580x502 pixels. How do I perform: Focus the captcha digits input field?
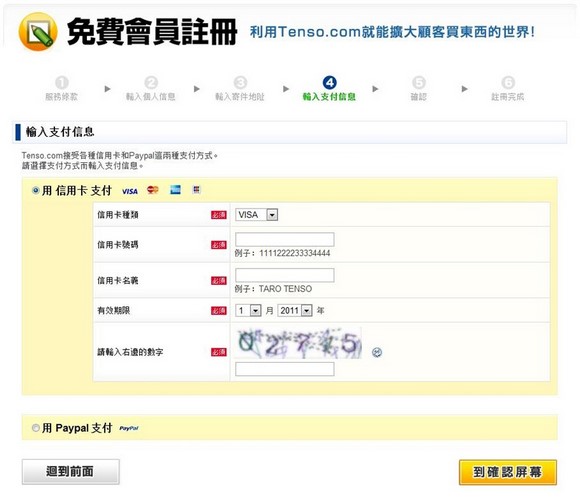(284, 369)
